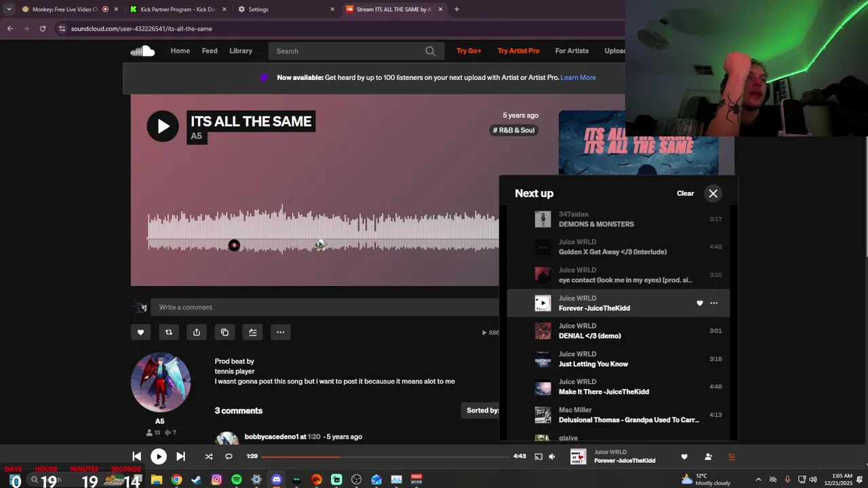Switch to Kick Partner Program tab

coord(177,9)
